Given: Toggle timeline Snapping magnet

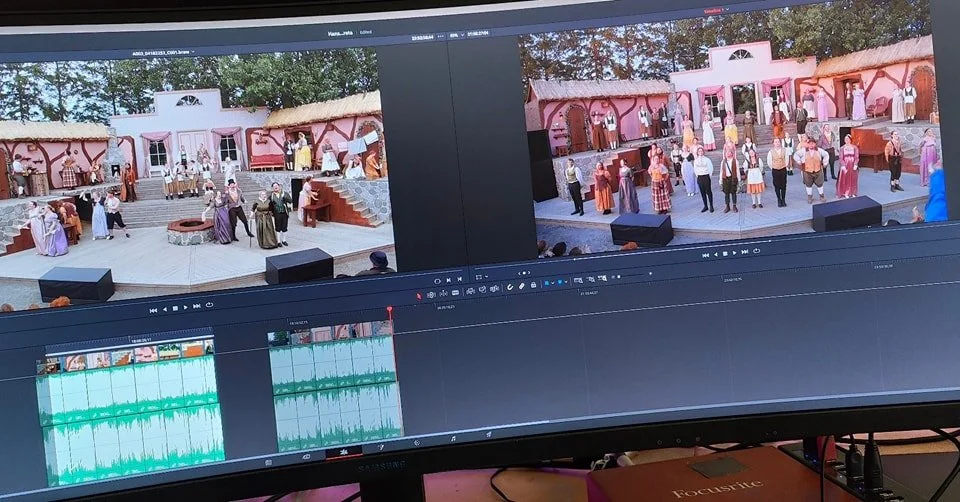Looking at the screenshot, I should pos(510,287).
